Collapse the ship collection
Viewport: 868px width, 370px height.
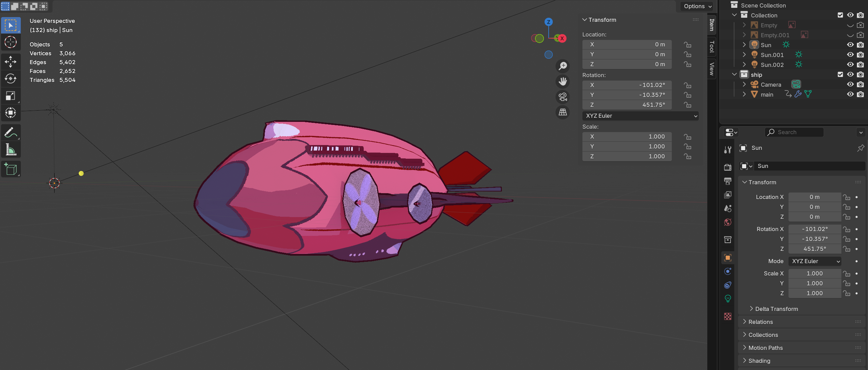[x=734, y=74]
